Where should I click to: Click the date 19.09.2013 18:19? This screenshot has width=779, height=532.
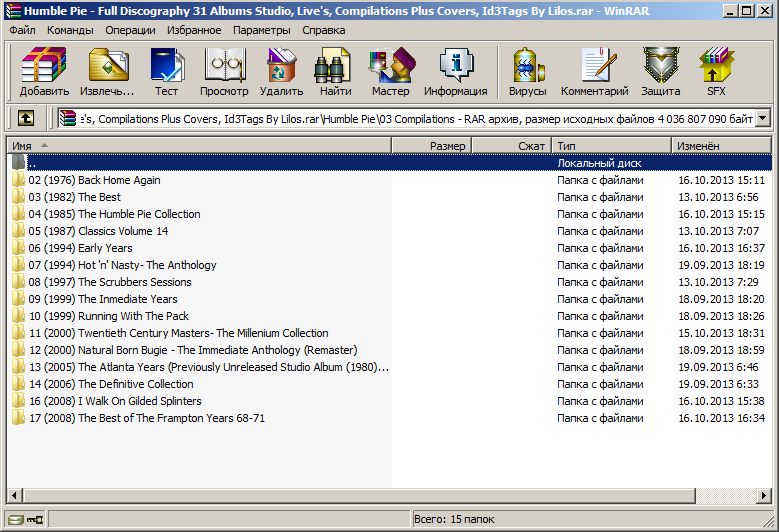coord(721,265)
